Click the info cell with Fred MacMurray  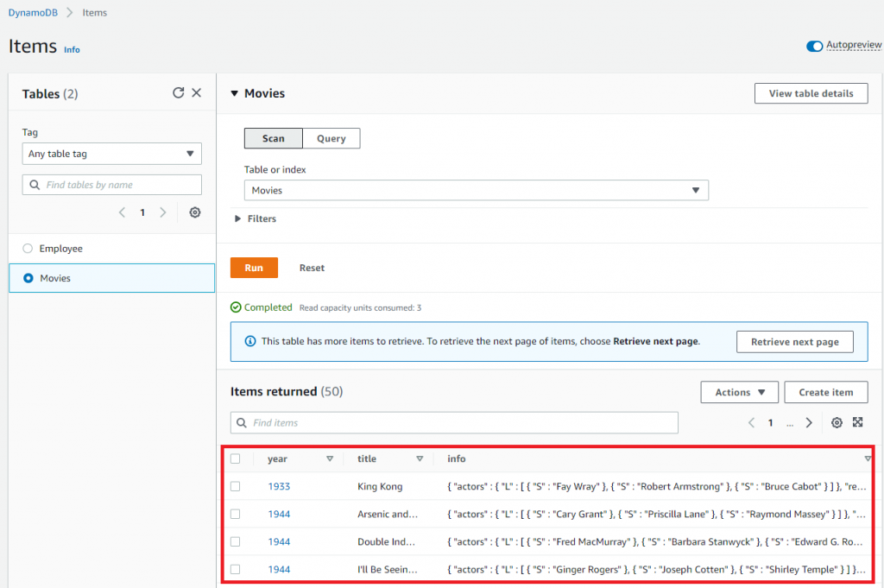[655, 541]
